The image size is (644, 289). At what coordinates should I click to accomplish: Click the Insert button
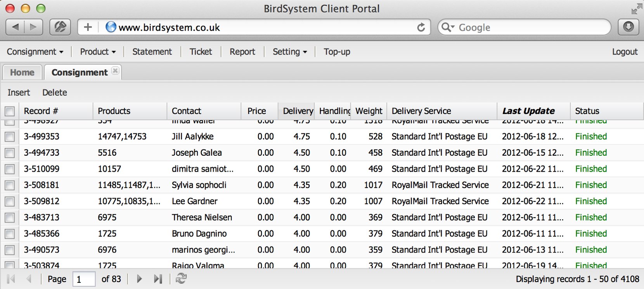click(x=19, y=93)
